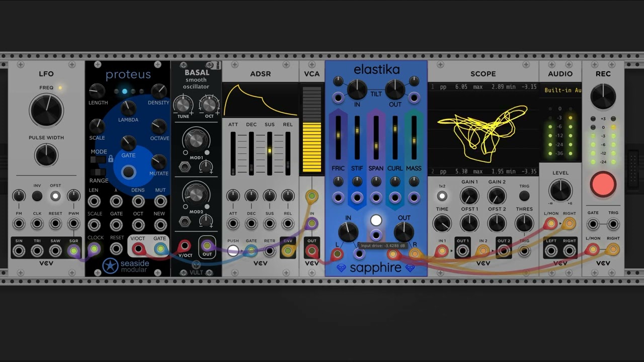Screen dimensions: 644x362
Task: Select the Elastika TILT IN knob
Action: click(357, 89)
